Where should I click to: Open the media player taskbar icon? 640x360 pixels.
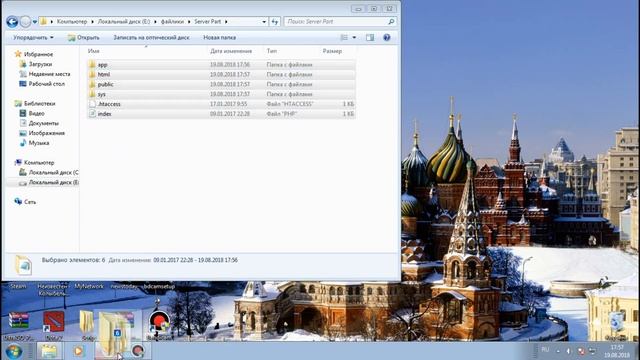pos(78,351)
